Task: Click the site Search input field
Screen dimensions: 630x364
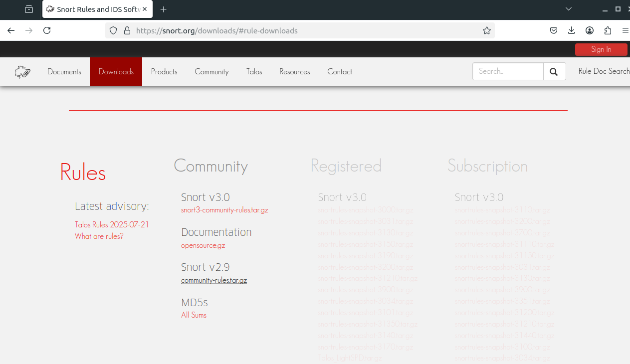Action: point(508,71)
